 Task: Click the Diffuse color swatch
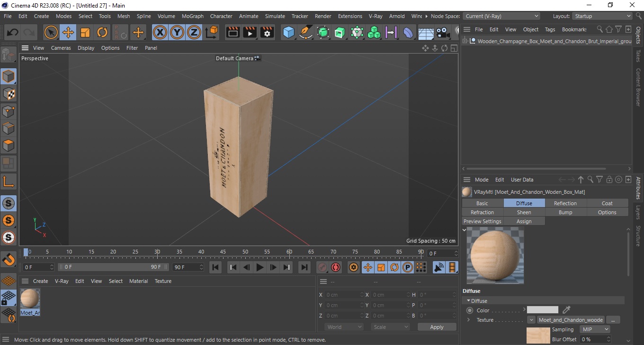point(543,310)
